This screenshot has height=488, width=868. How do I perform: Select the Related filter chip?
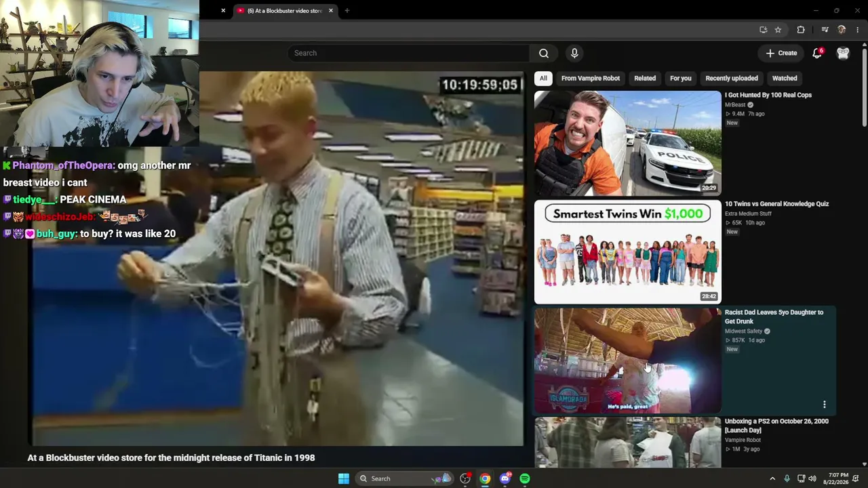tap(645, 78)
